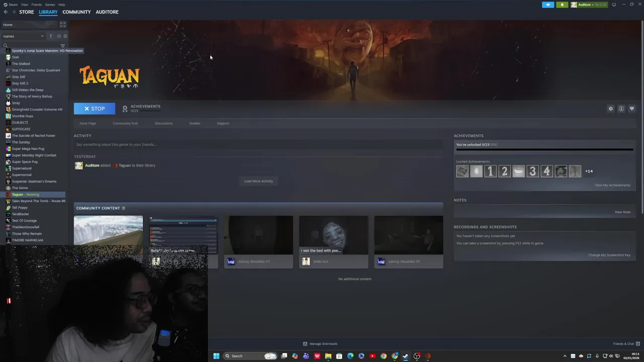Click the sort ascending arrow icon
The image size is (644, 362).
(x=50, y=36)
